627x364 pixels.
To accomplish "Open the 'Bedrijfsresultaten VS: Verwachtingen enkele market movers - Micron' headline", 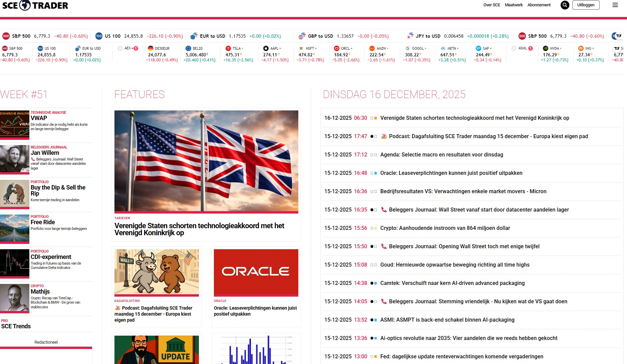I will click(463, 191).
